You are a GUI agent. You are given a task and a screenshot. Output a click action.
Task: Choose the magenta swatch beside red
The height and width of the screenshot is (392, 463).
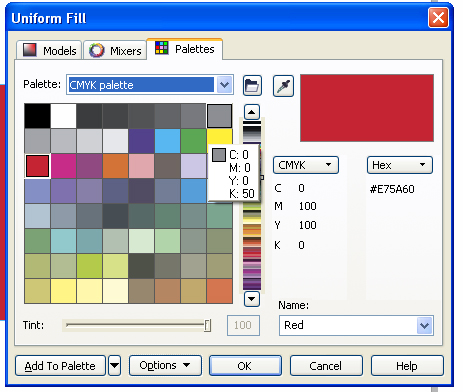(x=63, y=166)
